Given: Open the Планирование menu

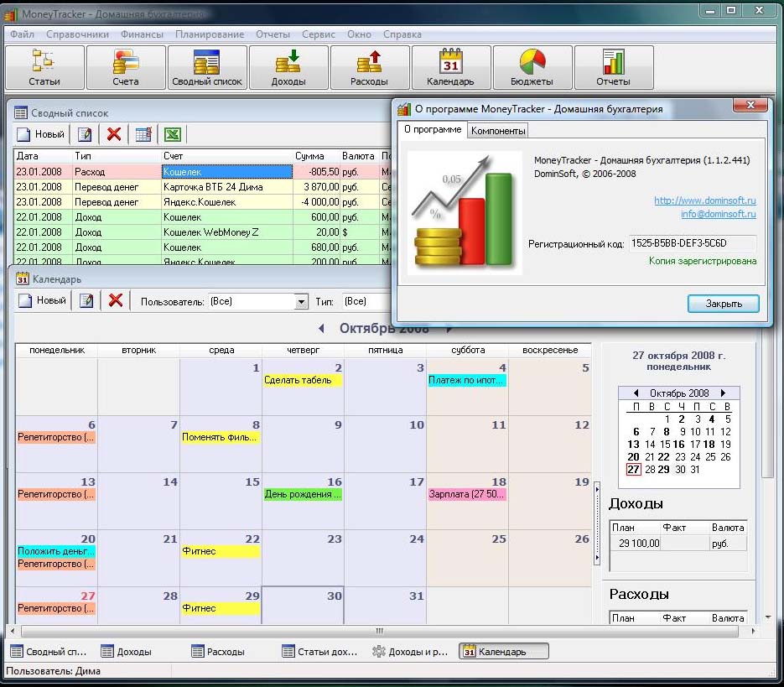Looking at the screenshot, I should click(210, 34).
